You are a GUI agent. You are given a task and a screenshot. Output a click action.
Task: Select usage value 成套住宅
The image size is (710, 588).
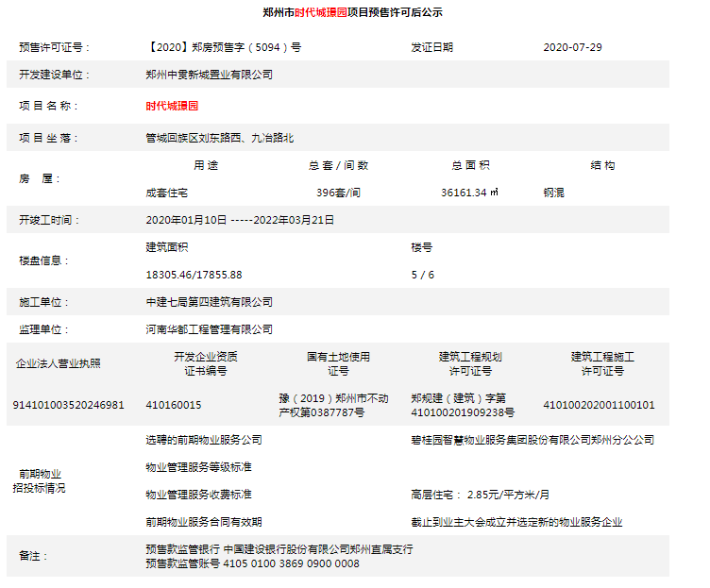(x=166, y=193)
